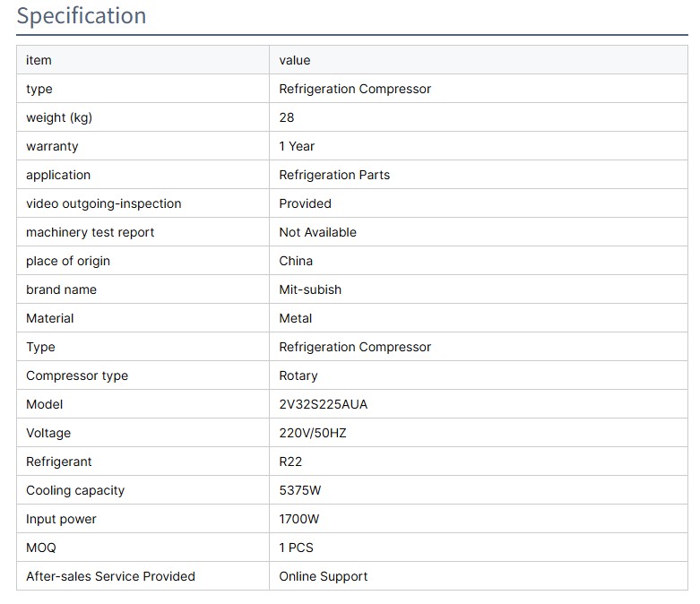Screen dimensions: 700x604
Task: Click the place of origin value China
Action: pyautogui.click(x=297, y=261)
